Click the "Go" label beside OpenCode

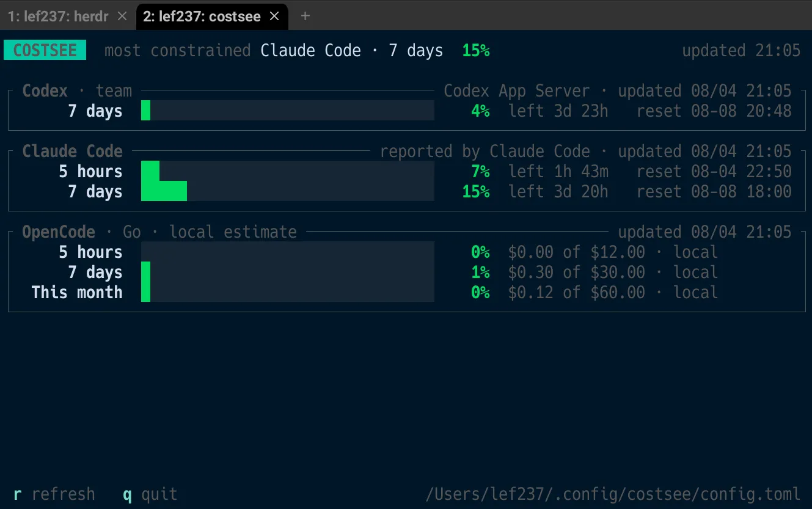coord(132,232)
